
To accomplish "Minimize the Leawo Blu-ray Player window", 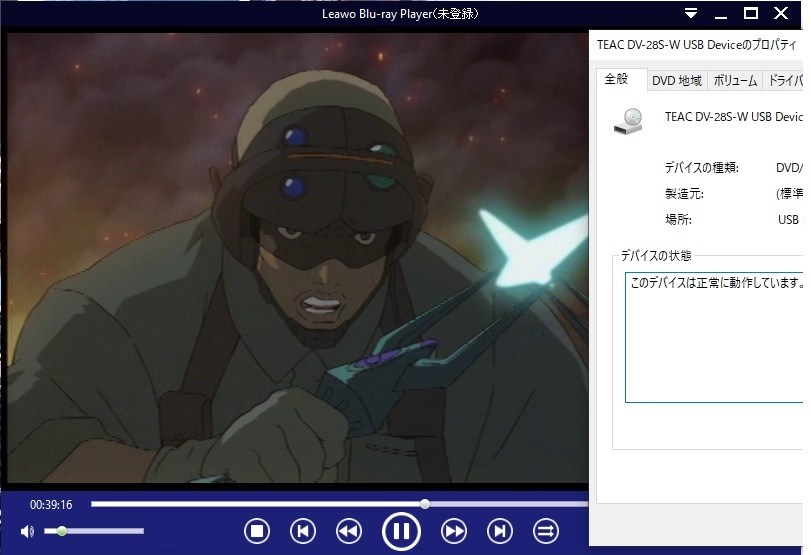I will coord(721,13).
